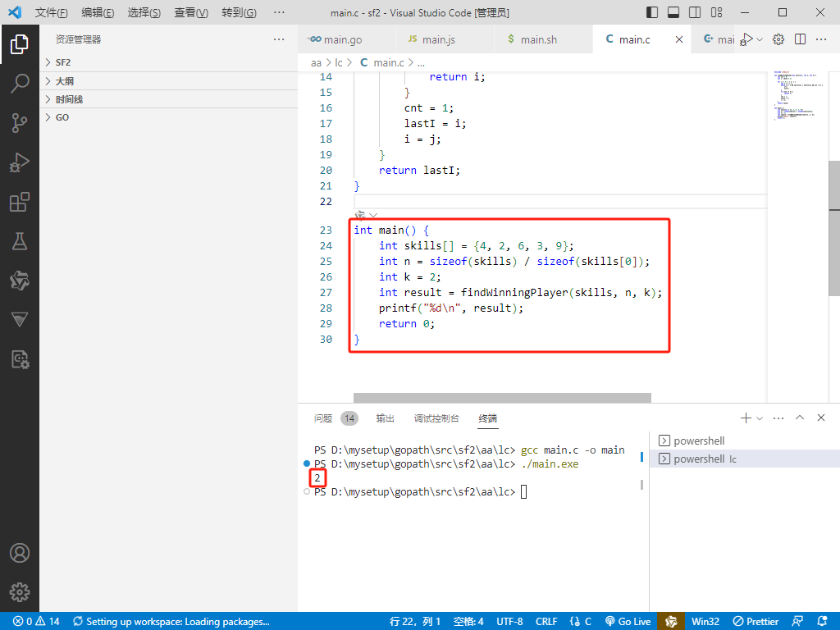
Task: Expand the 时间线 timeline section
Action: pos(169,99)
